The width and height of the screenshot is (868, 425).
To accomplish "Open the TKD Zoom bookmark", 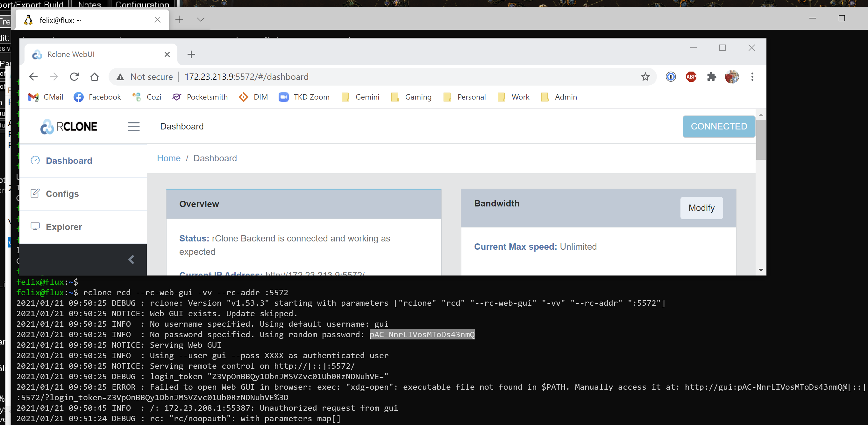I will [304, 97].
